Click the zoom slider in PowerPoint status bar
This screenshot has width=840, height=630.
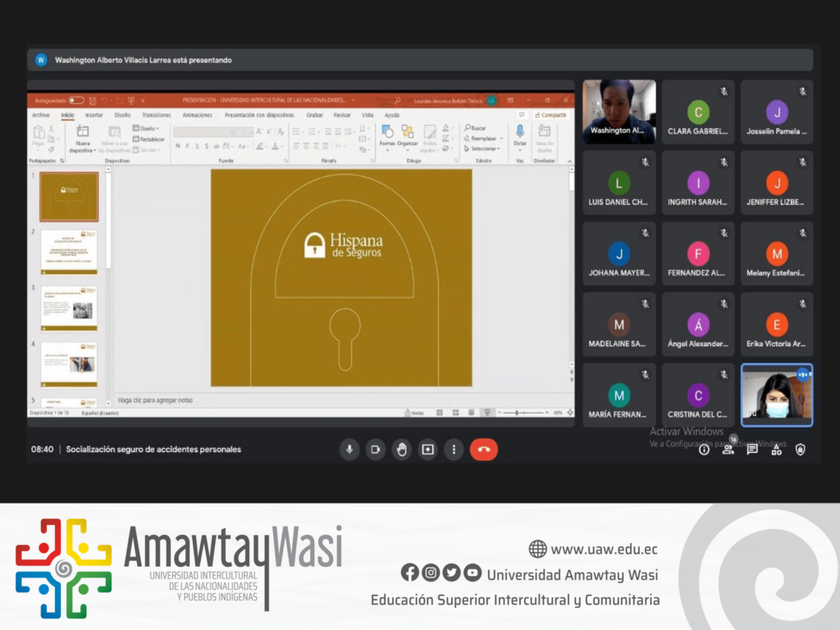[x=523, y=413]
